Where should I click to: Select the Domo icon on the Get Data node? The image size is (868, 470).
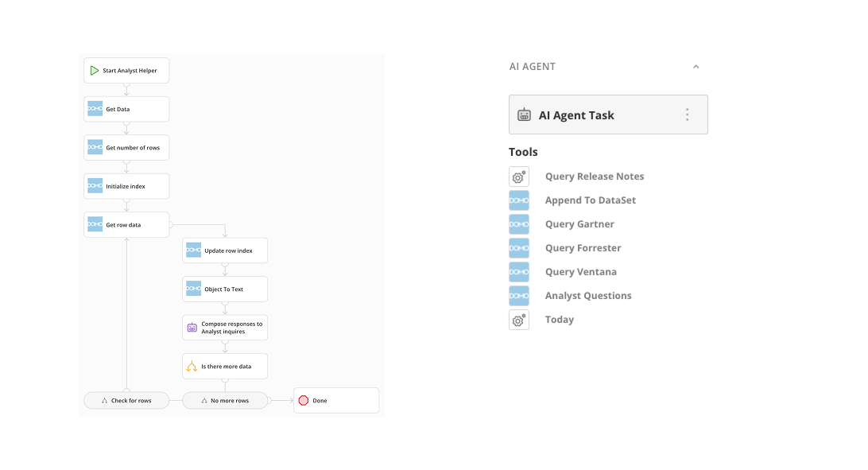[x=95, y=109]
